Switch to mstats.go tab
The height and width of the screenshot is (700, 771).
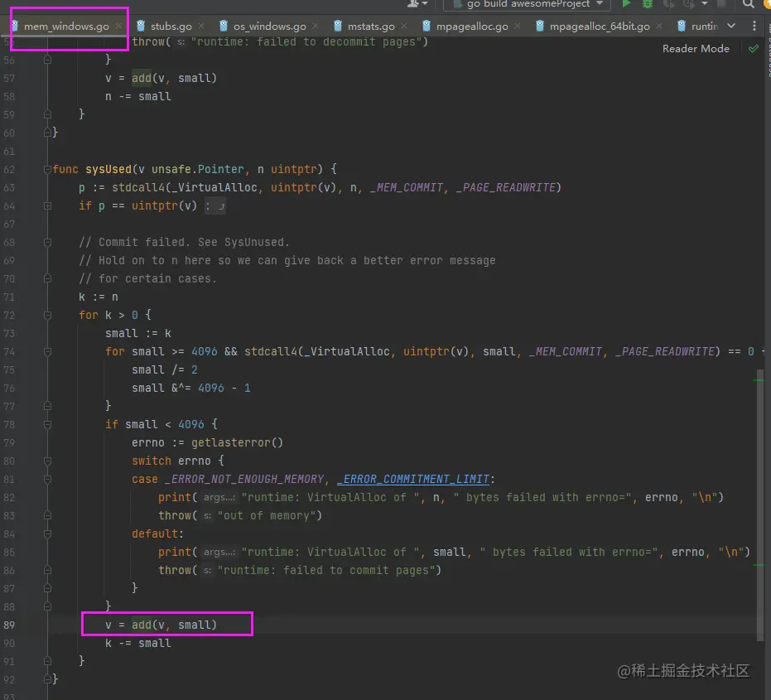click(371, 26)
